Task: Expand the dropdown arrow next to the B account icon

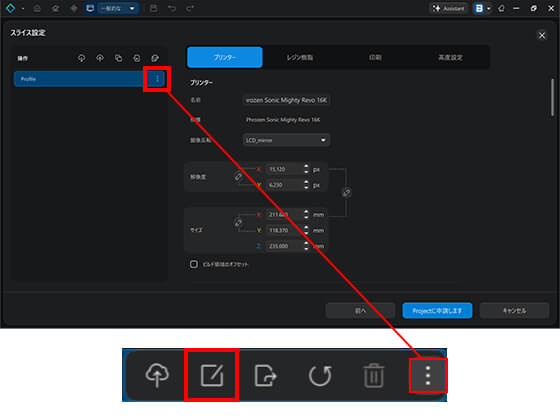Action: coord(489,9)
